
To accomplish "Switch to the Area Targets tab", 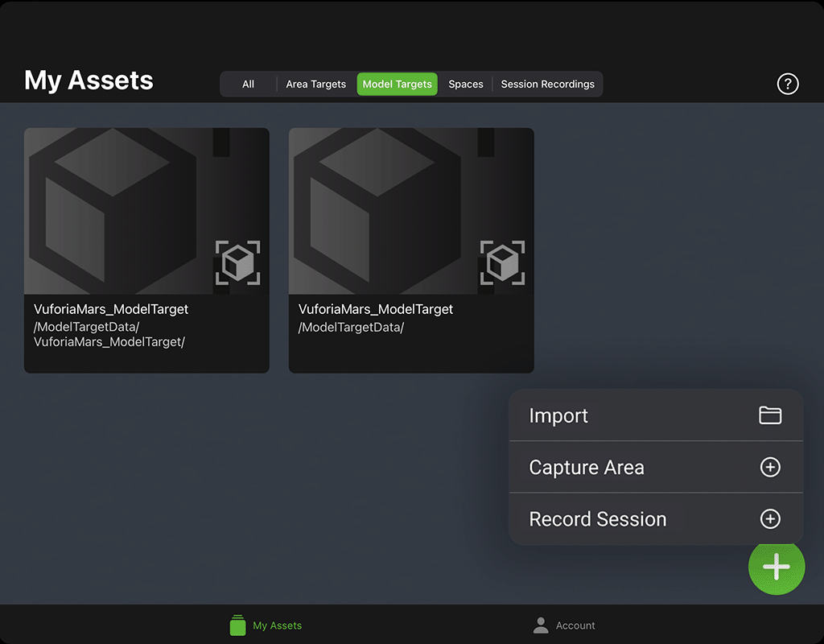I will click(x=315, y=84).
